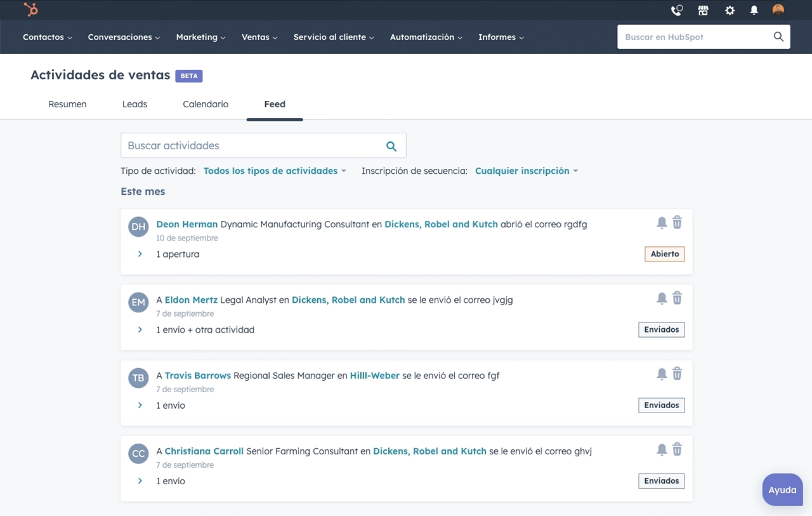The width and height of the screenshot is (812, 516).
Task: Switch to the Calendario tab
Action: (206, 104)
